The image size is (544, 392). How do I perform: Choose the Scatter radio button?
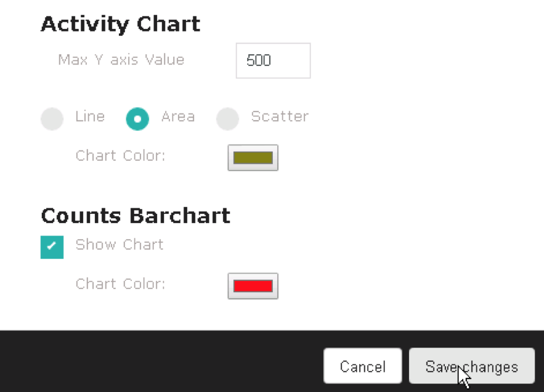[228, 119]
